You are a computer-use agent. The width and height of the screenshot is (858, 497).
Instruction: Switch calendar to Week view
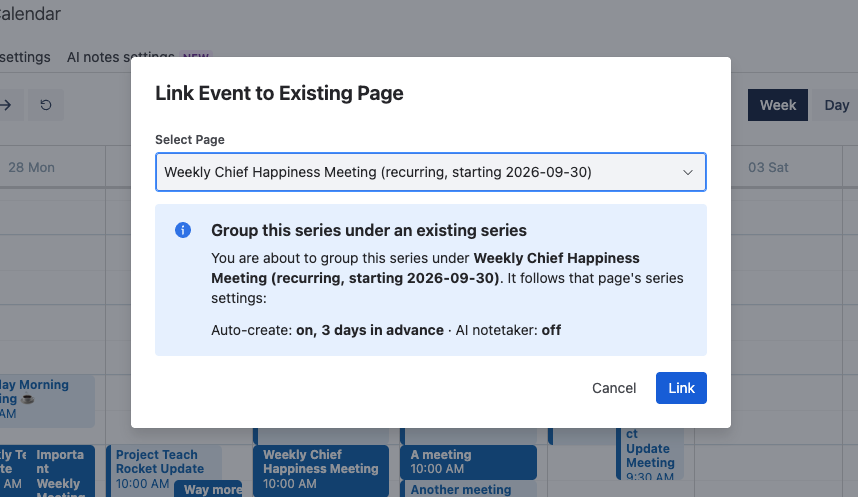pos(778,105)
